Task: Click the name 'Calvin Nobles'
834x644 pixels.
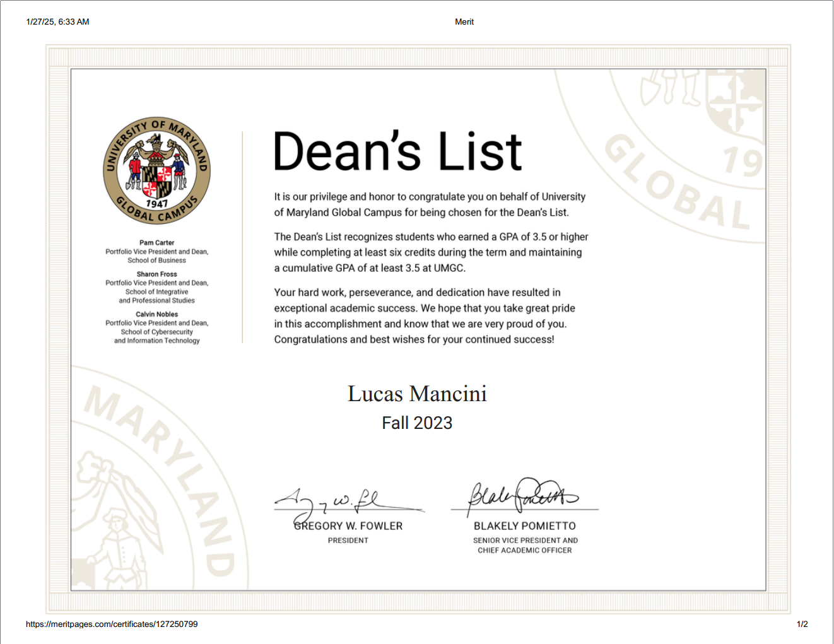Action: [156, 314]
